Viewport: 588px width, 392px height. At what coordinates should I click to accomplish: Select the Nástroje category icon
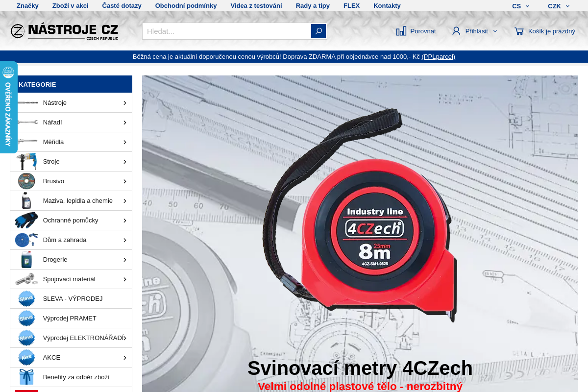(26, 102)
